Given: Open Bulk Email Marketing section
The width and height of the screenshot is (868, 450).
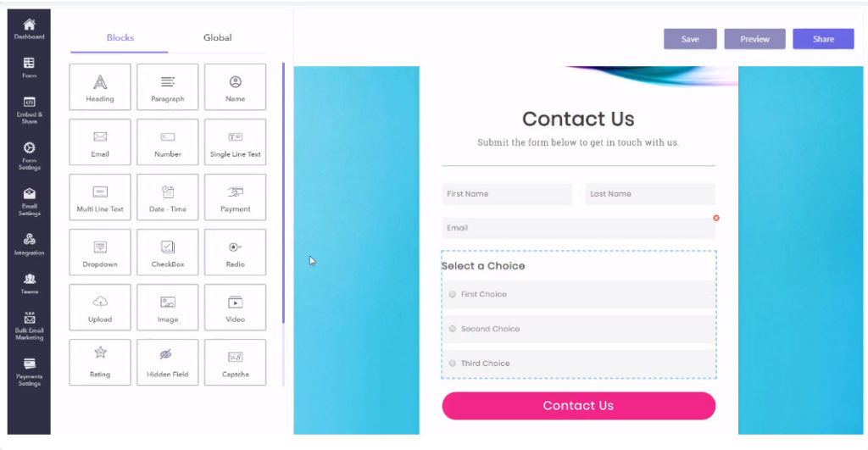Looking at the screenshot, I should click(x=30, y=325).
